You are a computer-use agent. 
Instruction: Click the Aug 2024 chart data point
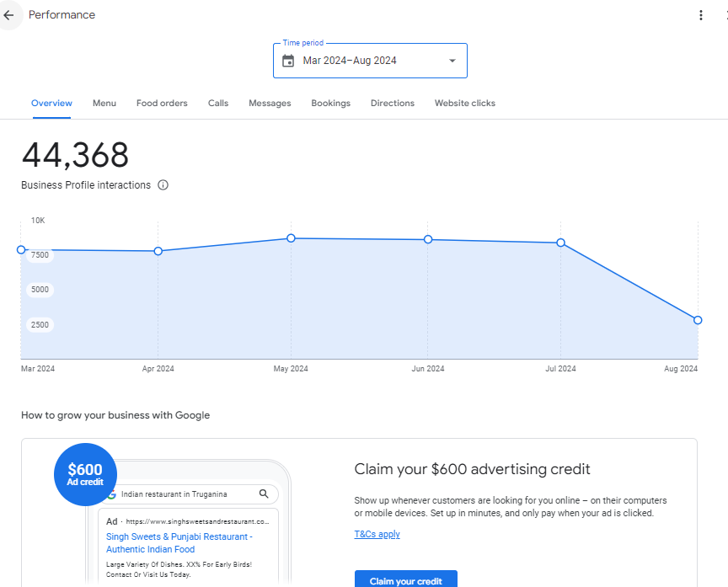click(698, 320)
